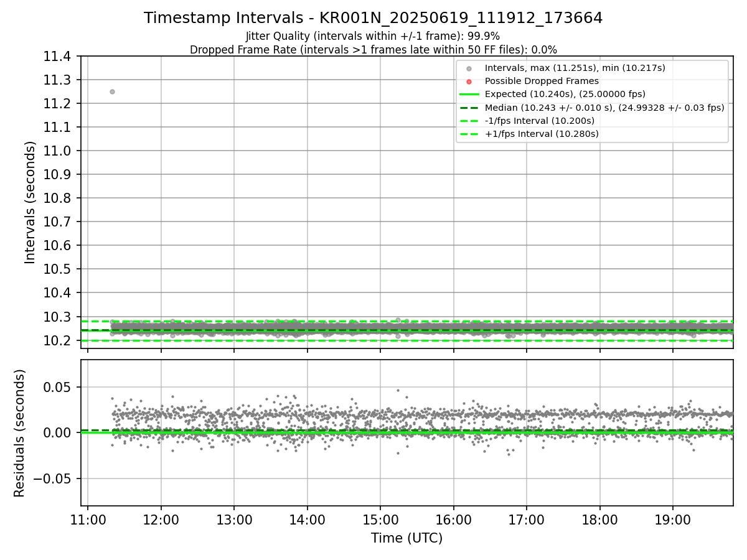Click the Time (UTC) x-axis label
Image resolution: width=747 pixels, height=560 pixels.
pos(406,538)
